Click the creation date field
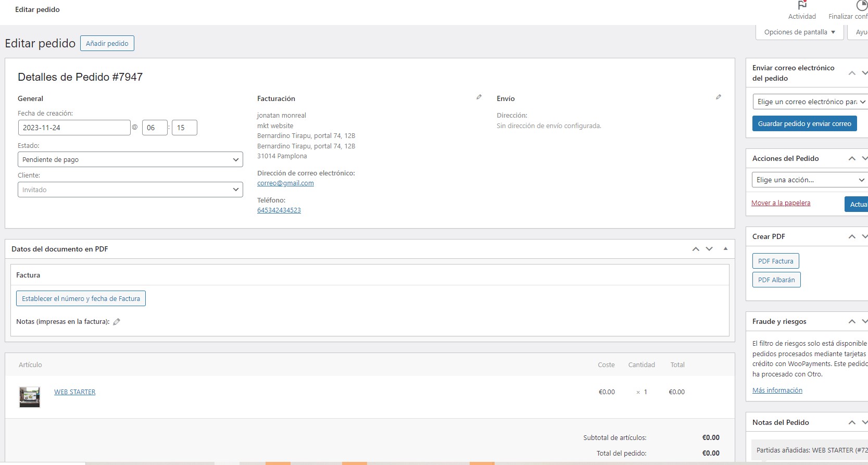This screenshot has height=465, width=868. [x=74, y=128]
